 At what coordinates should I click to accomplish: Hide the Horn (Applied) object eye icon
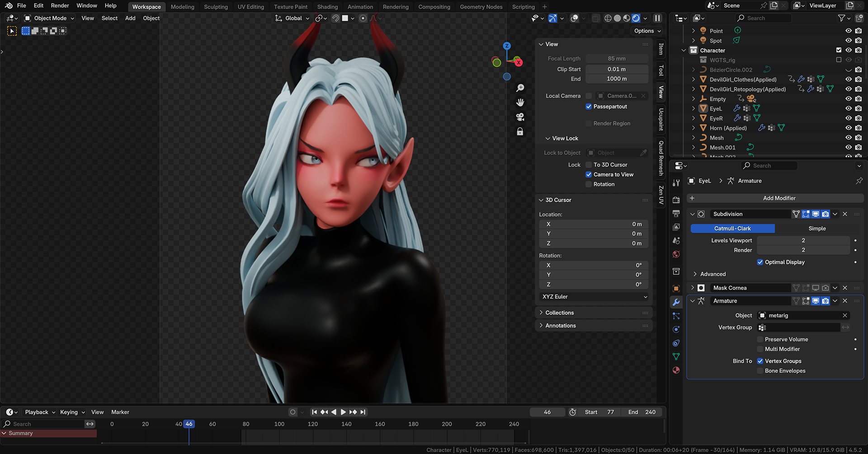tap(849, 128)
